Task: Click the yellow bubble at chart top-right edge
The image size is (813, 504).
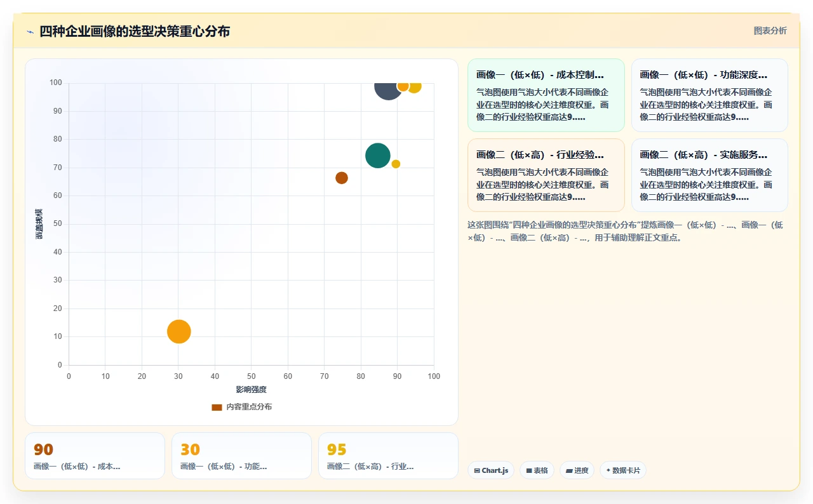Action: (x=414, y=88)
